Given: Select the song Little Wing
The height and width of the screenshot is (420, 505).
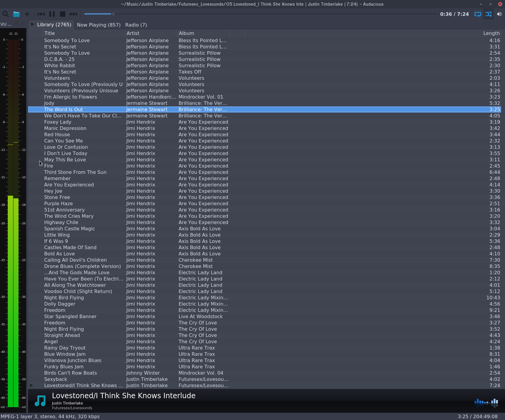Looking at the screenshot, I should click(265, 235).
